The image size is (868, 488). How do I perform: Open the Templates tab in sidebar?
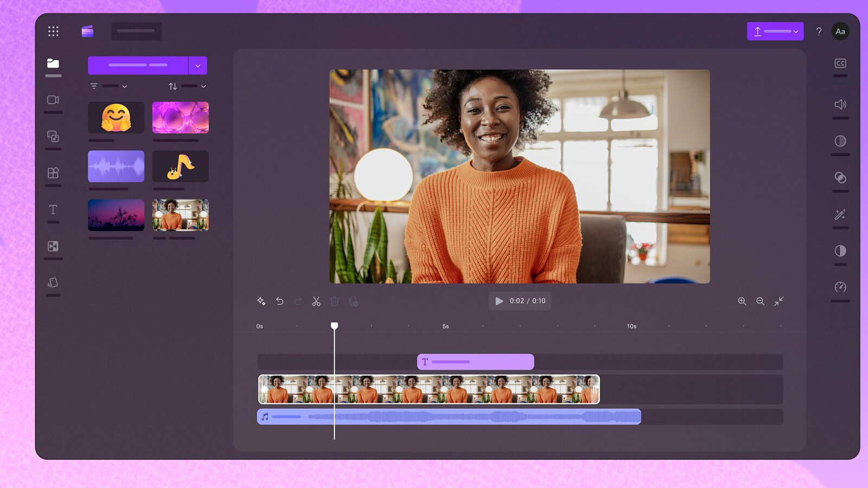[53, 173]
